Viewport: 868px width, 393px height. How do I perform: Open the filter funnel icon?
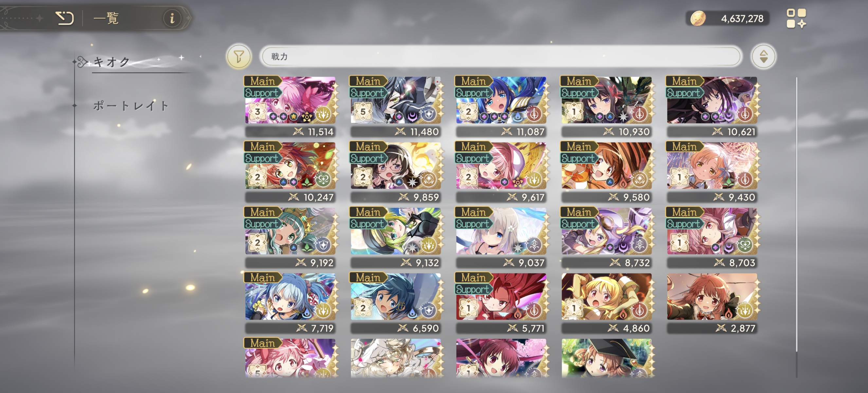pyautogui.click(x=239, y=56)
